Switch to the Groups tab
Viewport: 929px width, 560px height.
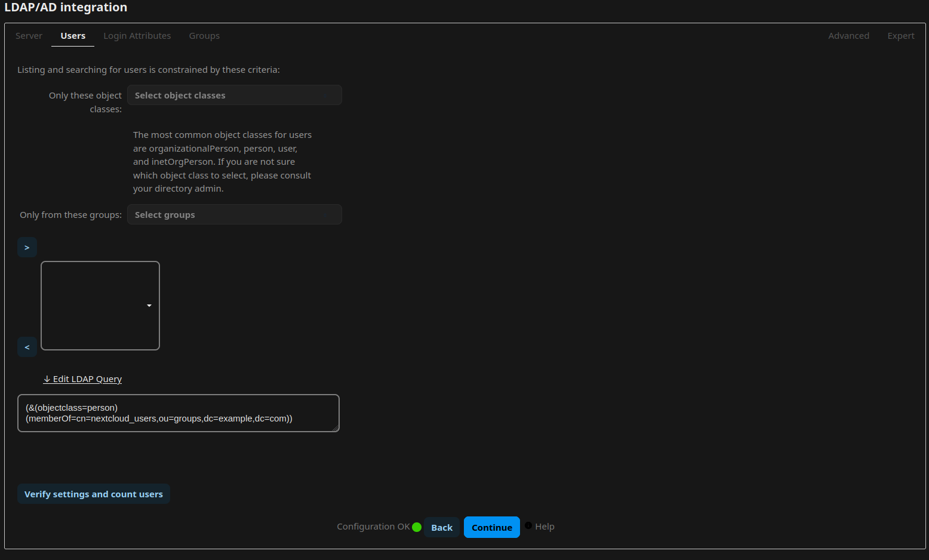[x=204, y=35]
